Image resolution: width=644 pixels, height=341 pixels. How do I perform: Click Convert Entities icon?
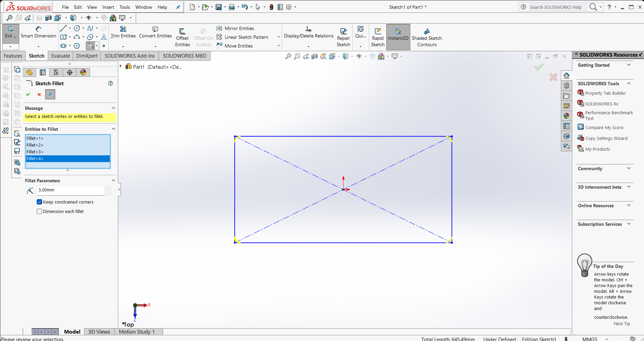click(x=155, y=29)
